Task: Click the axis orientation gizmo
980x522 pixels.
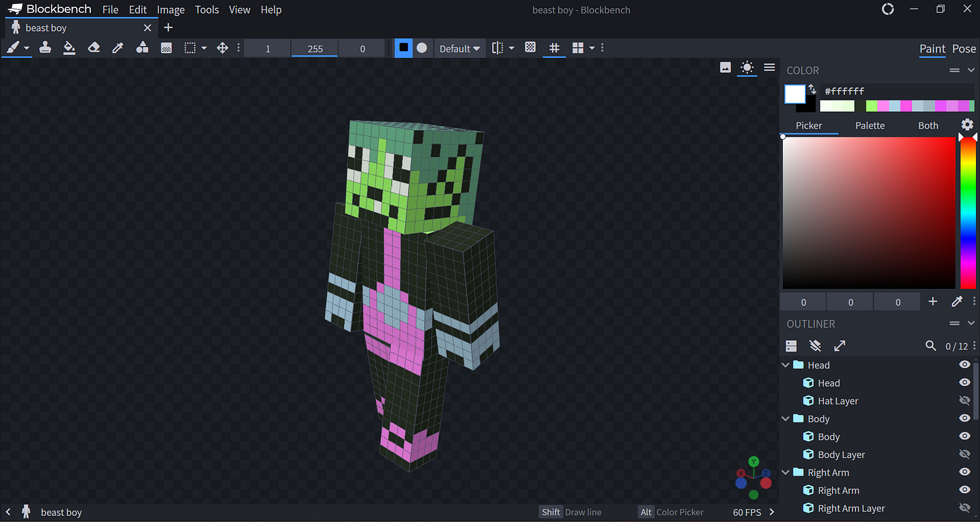Action: [x=754, y=478]
